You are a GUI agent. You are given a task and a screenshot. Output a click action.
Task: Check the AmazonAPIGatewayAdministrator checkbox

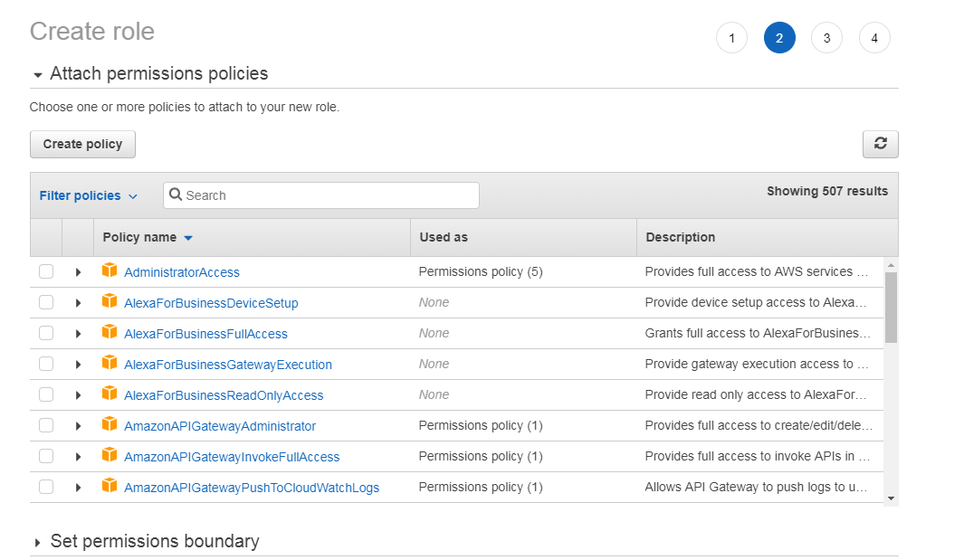click(46, 425)
